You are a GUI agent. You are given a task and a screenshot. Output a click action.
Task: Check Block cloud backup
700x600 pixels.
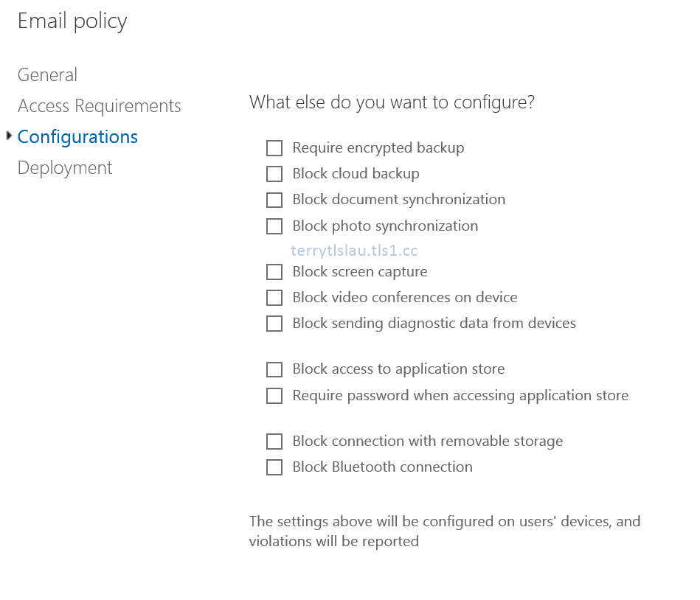coord(274,174)
